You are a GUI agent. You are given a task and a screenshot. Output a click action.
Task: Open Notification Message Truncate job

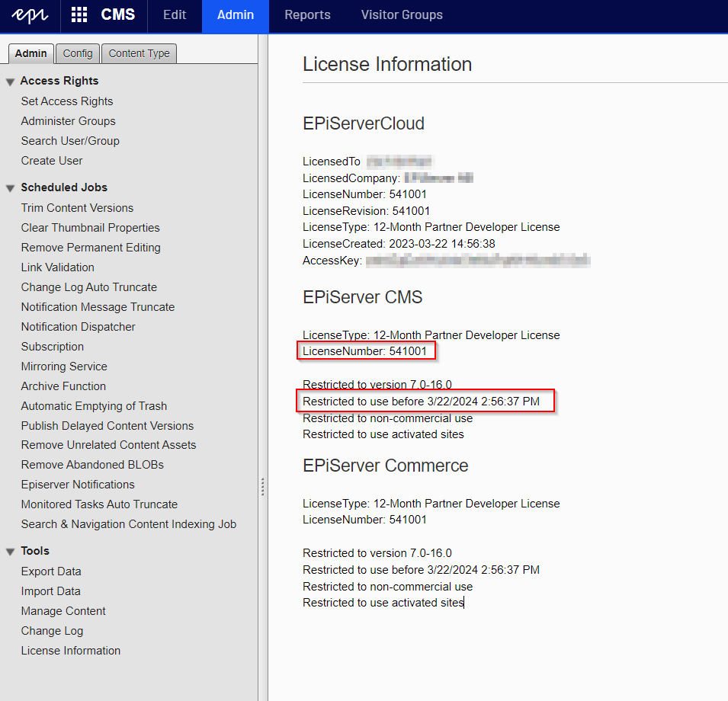pyautogui.click(x=98, y=307)
